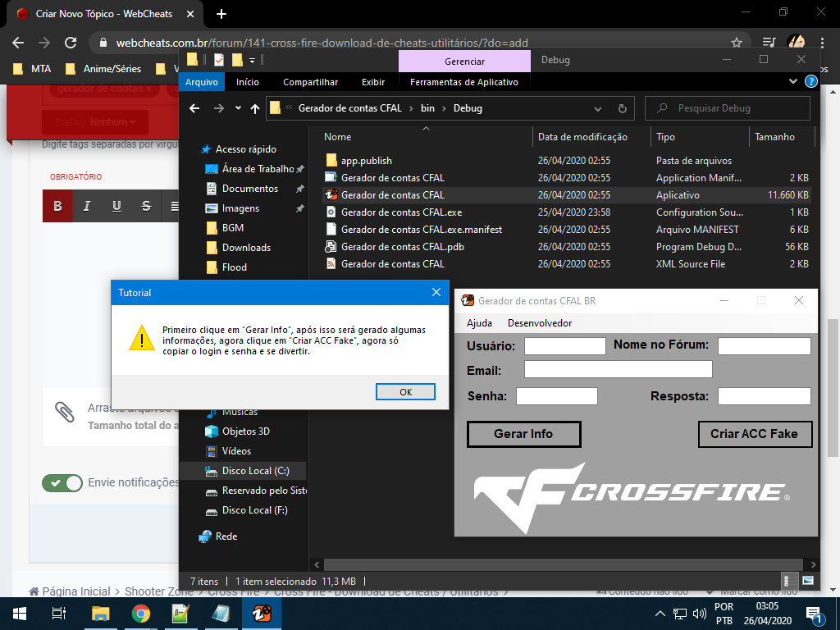Click the Explorer scroll right arrow
This screenshot has height=630, width=840.
(x=813, y=564)
